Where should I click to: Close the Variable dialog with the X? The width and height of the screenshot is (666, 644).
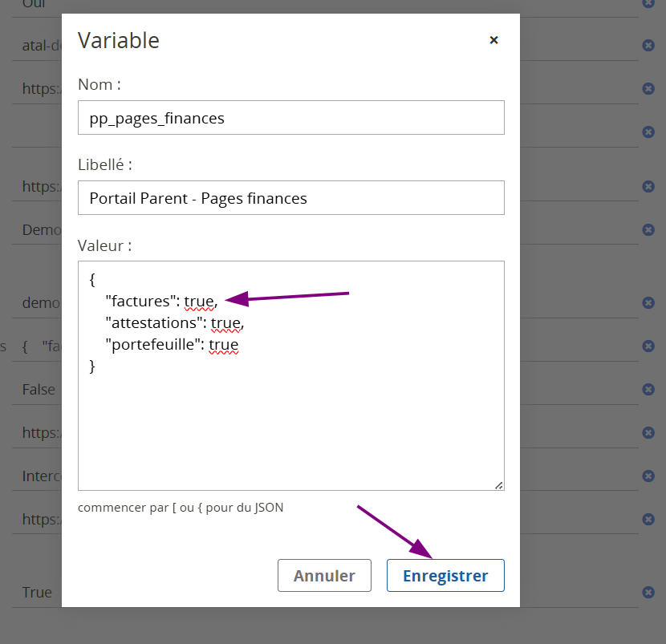click(493, 40)
